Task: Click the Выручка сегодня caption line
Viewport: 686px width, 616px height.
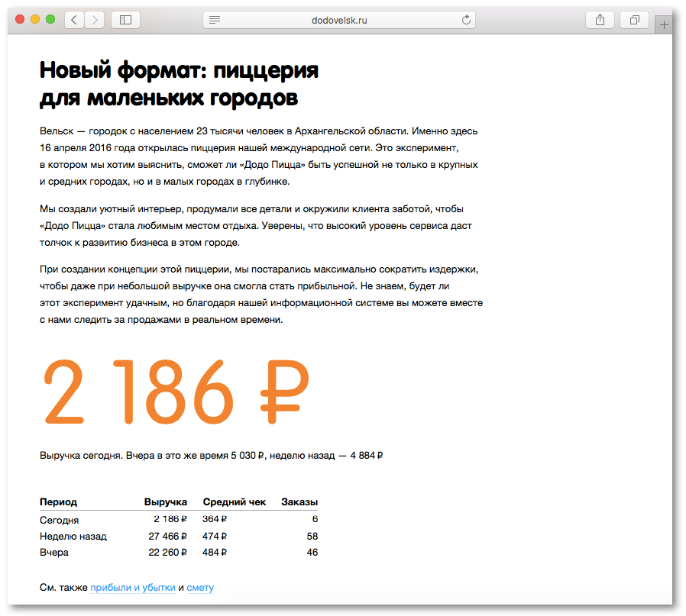Action: [212, 456]
